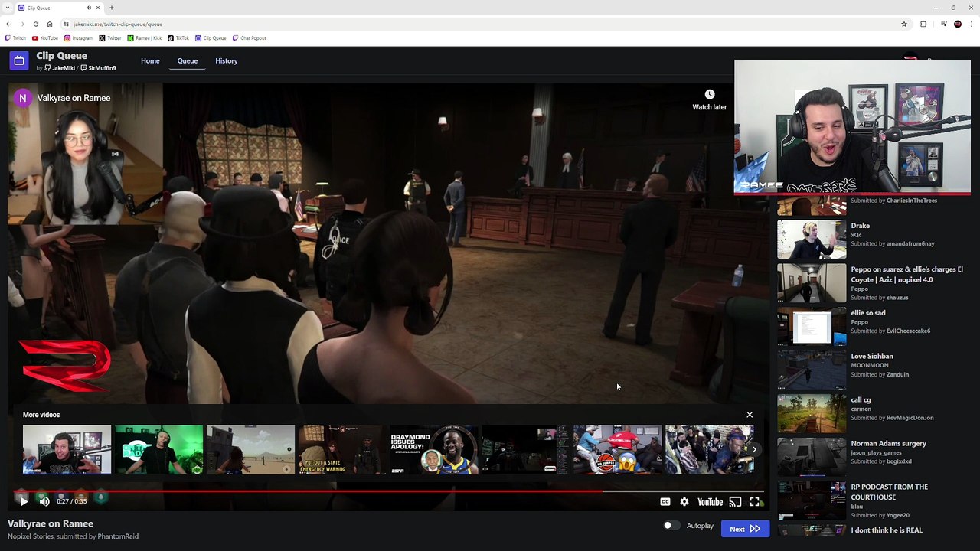Close the More videos overlay

click(750, 415)
